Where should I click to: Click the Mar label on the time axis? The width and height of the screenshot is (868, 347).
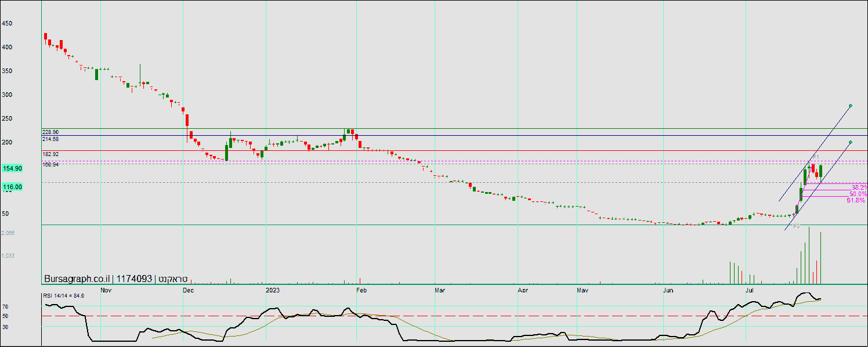click(x=439, y=289)
